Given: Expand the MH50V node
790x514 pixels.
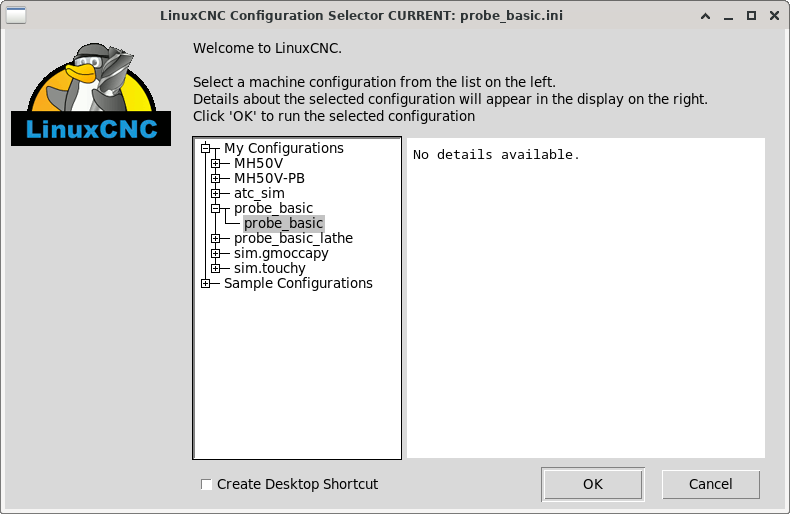Looking at the screenshot, I should (x=216, y=163).
